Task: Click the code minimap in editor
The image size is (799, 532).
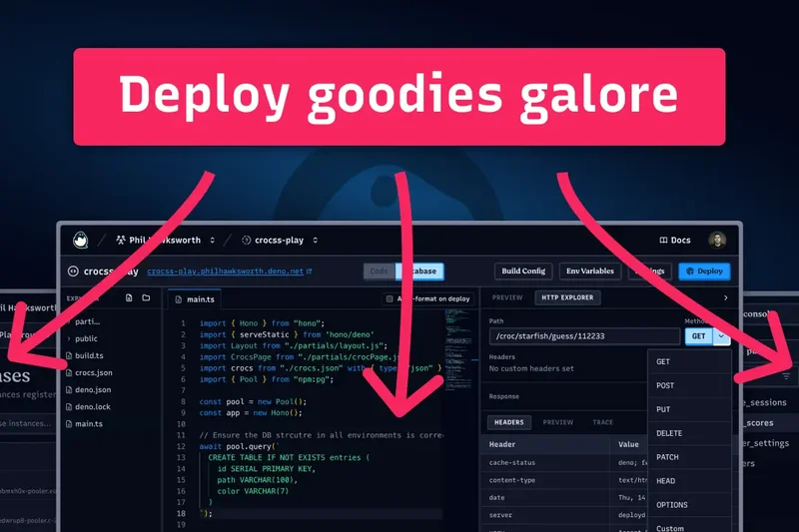Action: (458, 351)
